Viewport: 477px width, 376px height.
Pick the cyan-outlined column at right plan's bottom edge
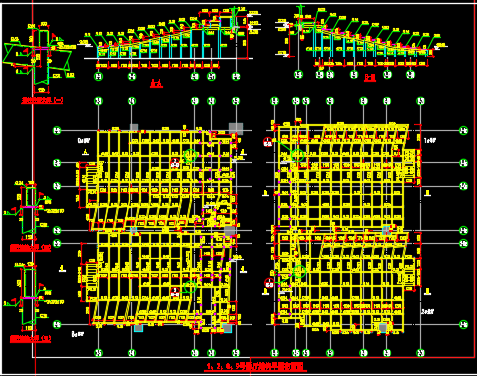click(383, 328)
